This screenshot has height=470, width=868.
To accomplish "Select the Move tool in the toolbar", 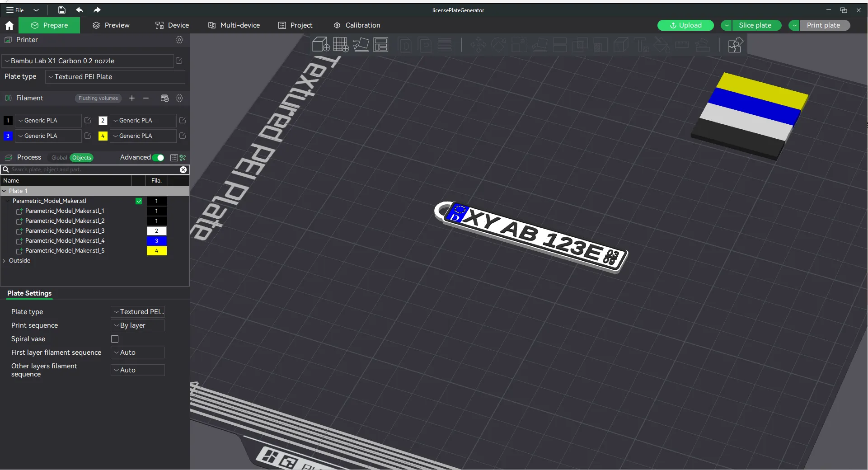I will point(478,45).
